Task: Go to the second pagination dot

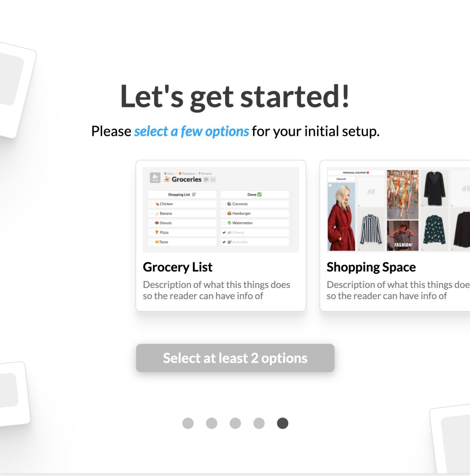Action: (x=211, y=423)
